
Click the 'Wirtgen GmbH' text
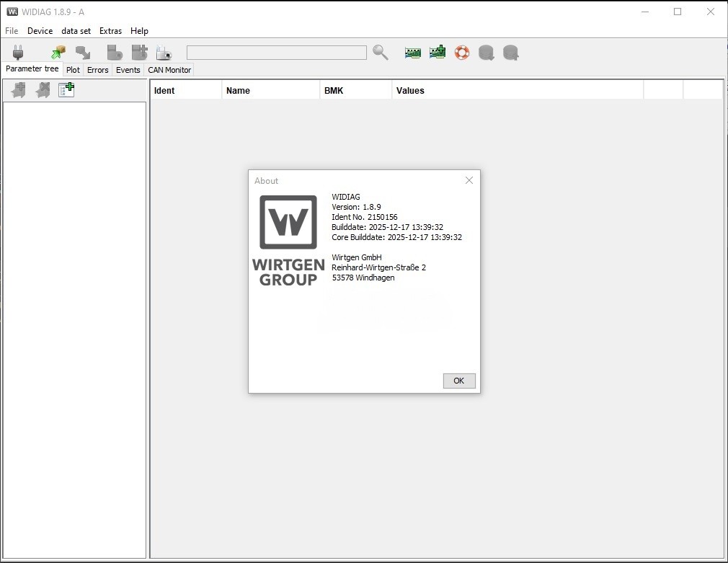pyautogui.click(x=357, y=257)
